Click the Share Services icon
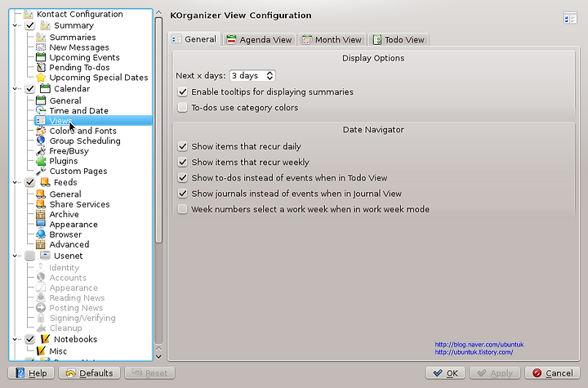Image resolution: width=588 pixels, height=388 pixels. point(41,204)
